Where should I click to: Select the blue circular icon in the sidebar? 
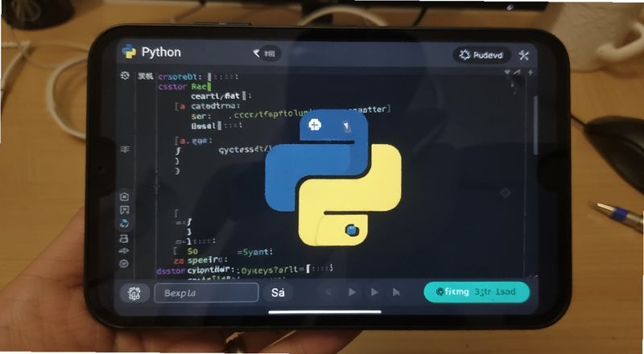click(125, 224)
